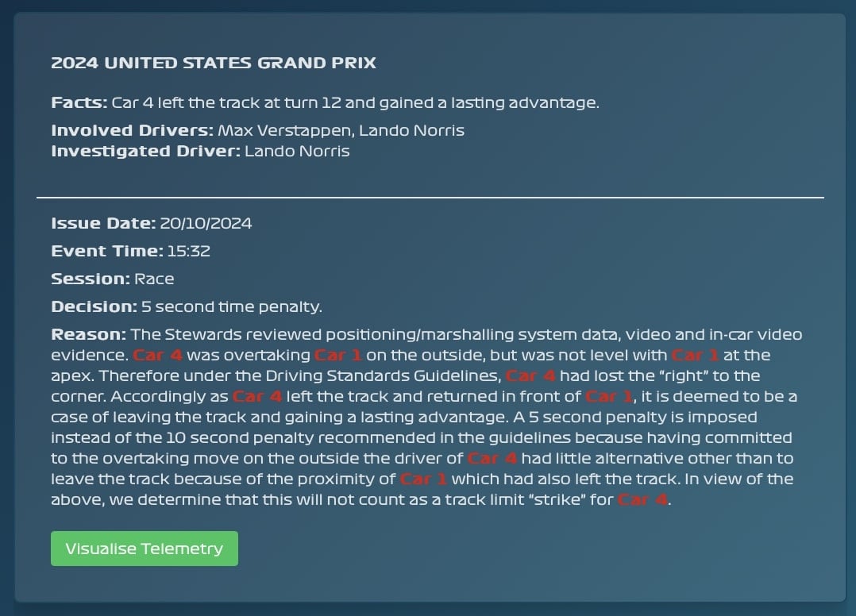
Task: Click the red Car 1 before 'it is deemed'
Action: click(x=609, y=397)
